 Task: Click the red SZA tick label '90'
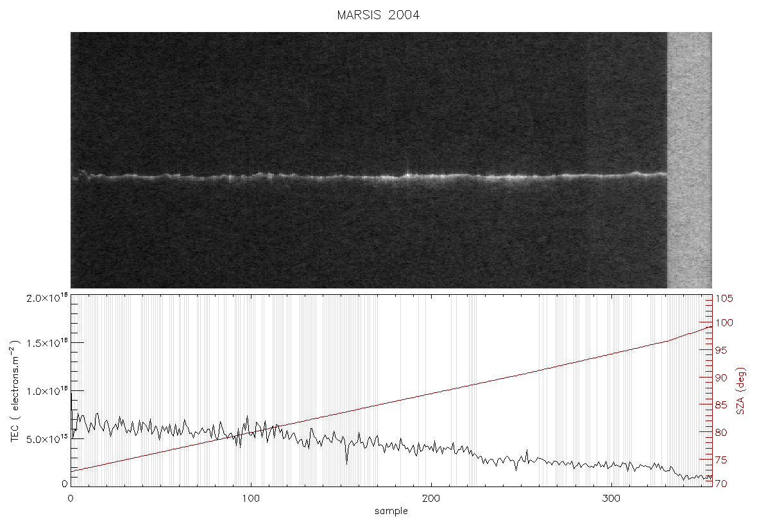(721, 378)
